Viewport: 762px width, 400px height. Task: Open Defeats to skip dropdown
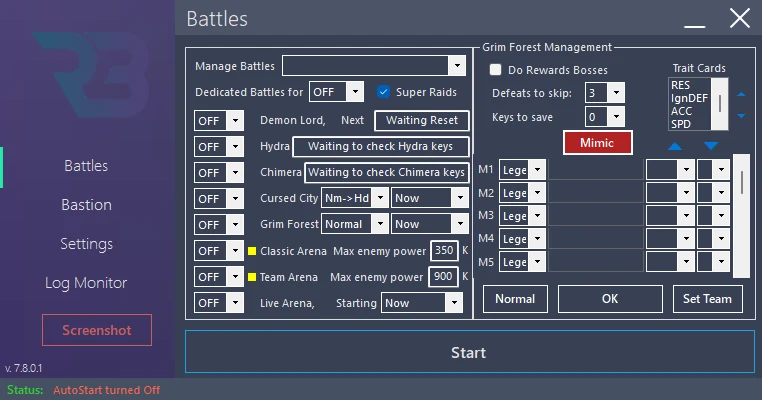coord(605,92)
